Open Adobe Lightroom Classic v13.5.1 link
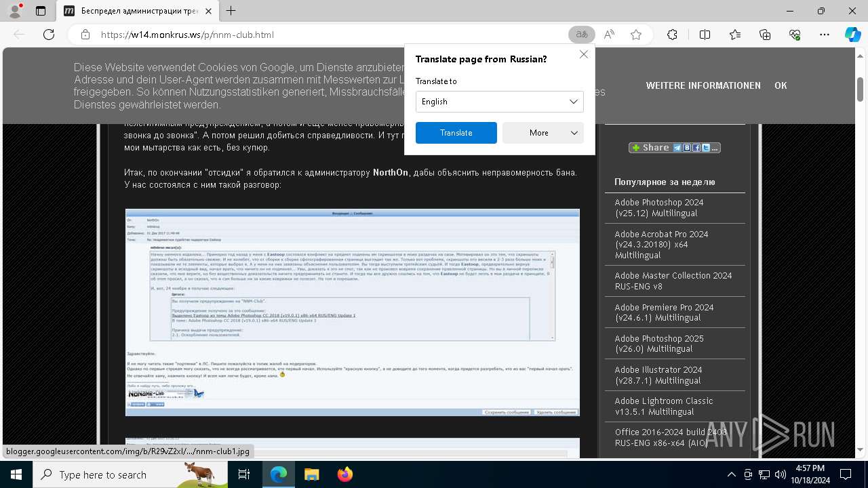Image resolution: width=868 pixels, height=488 pixels. pos(664,406)
